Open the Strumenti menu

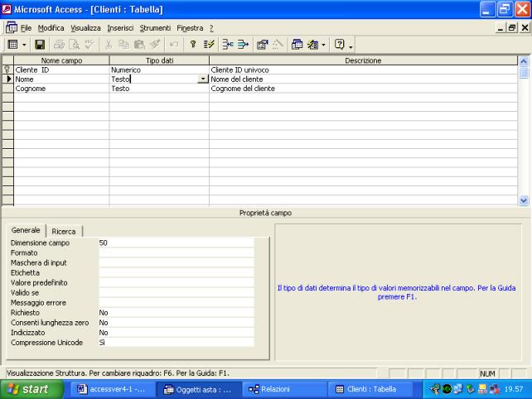155,28
